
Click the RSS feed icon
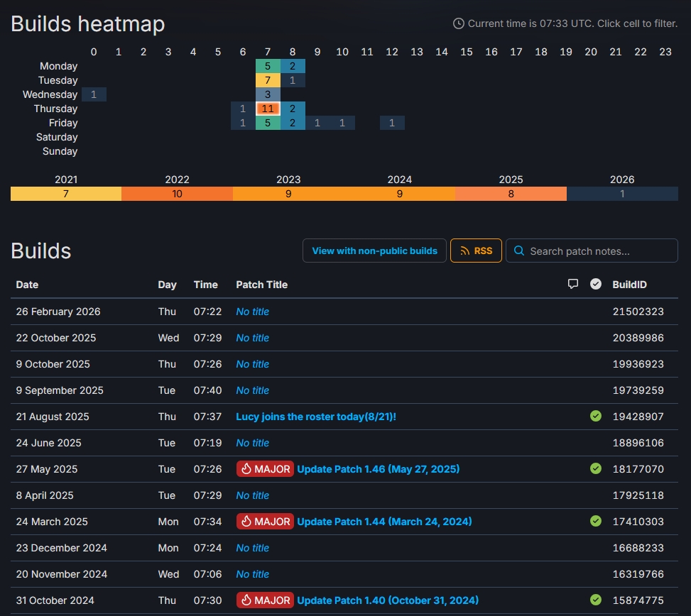pyautogui.click(x=464, y=251)
